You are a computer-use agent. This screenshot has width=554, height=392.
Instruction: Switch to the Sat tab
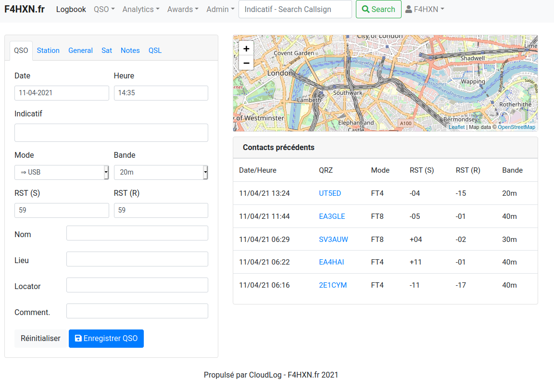(107, 51)
